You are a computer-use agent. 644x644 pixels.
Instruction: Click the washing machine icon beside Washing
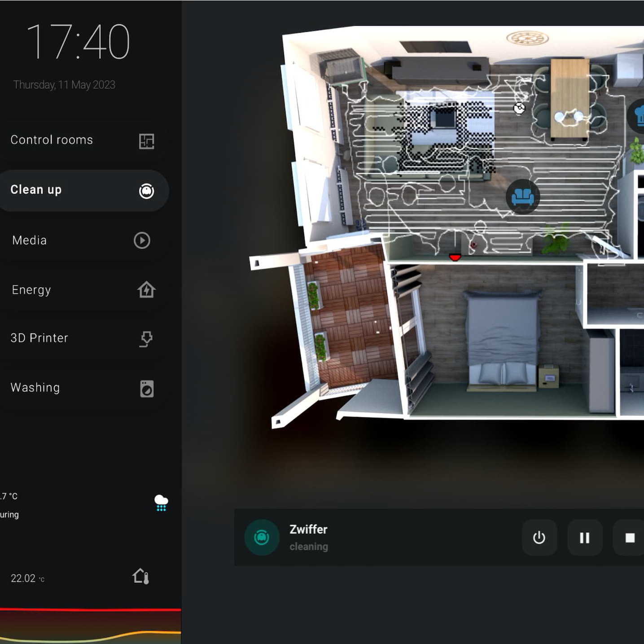147,389
